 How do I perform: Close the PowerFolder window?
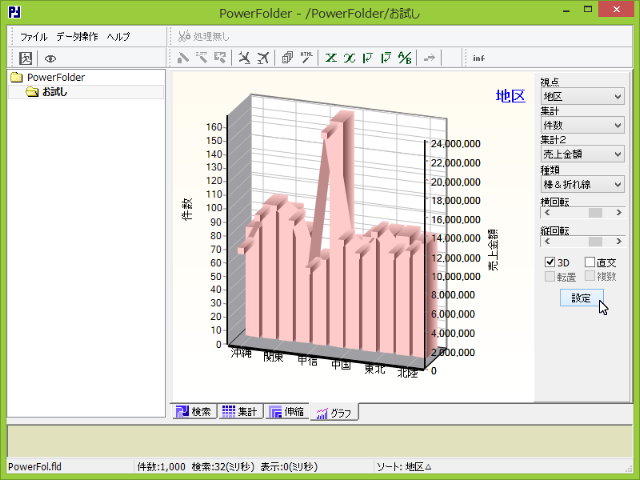click(x=616, y=9)
